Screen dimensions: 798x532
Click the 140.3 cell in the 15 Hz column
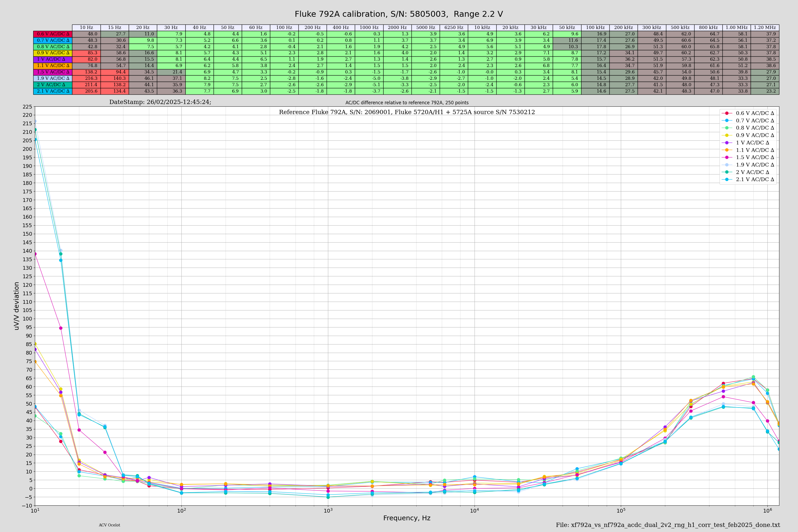point(115,78)
